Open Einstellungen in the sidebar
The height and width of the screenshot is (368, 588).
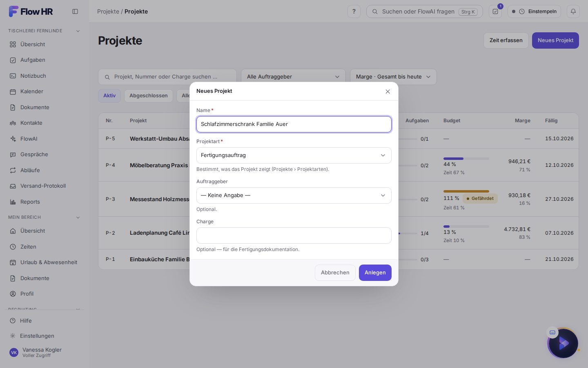(44, 336)
